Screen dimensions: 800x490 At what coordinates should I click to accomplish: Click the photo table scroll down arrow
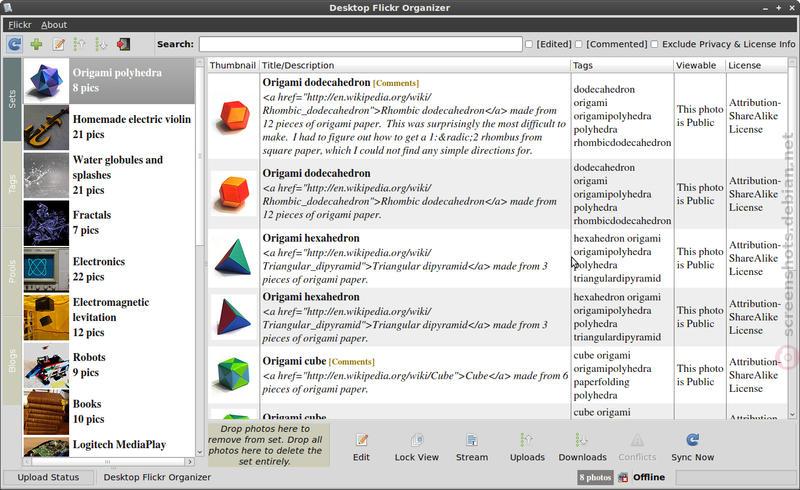[792, 415]
